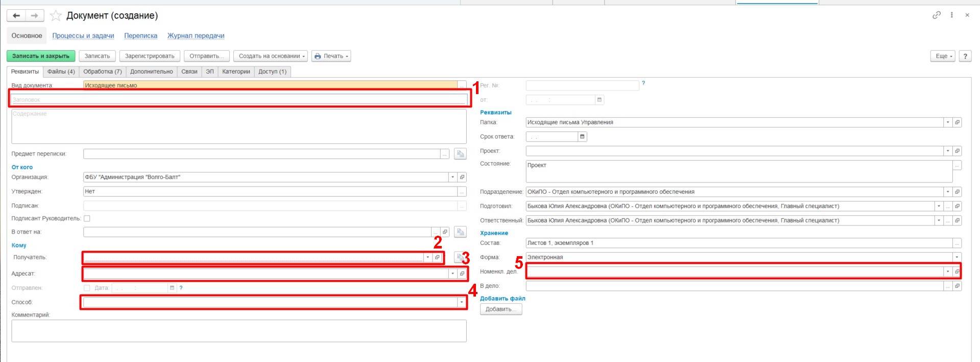Image resolution: width=980 pixels, height=362 pixels.
Task: Click the copy icon next to Предмет переписки
Action: click(x=460, y=154)
